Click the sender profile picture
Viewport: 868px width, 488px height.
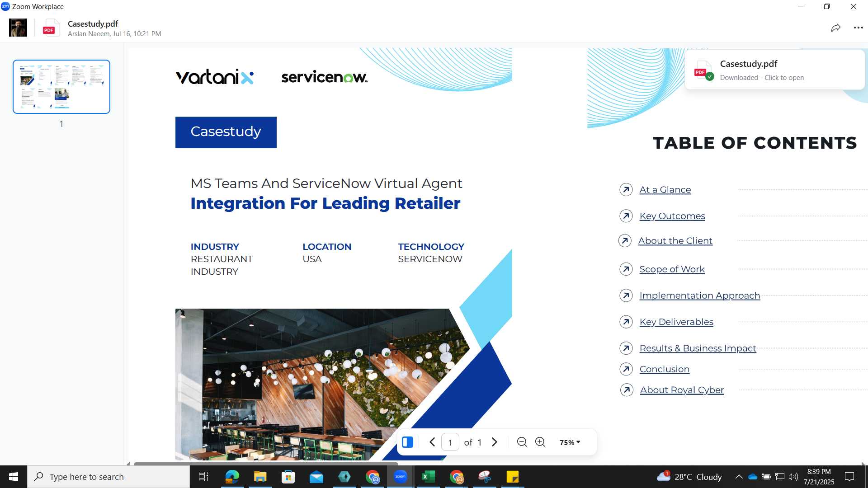click(18, 28)
